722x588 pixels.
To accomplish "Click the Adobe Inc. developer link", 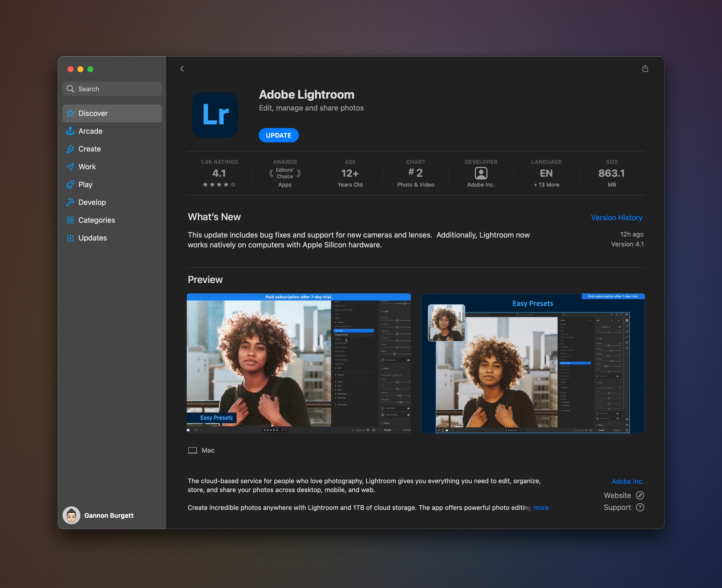I will 628,481.
